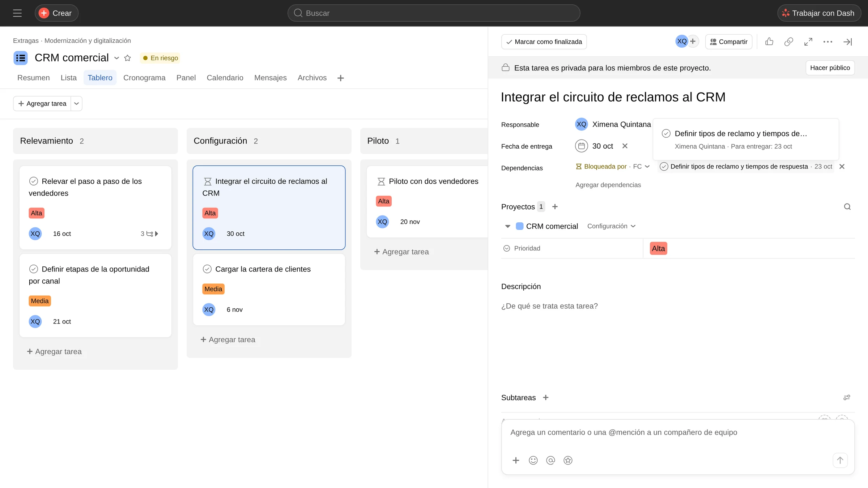Click Agregar dependencias link
The height and width of the screenshot is (488, 868).
point(608,185)
